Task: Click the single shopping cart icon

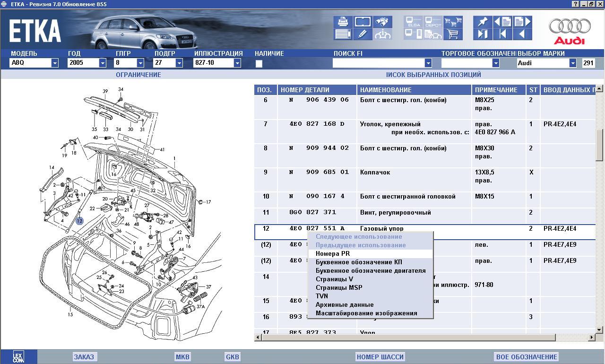Action: (453, 34)
